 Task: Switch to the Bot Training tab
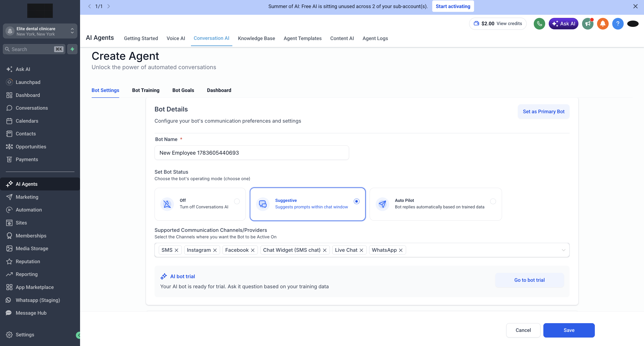tap(146, 90)
